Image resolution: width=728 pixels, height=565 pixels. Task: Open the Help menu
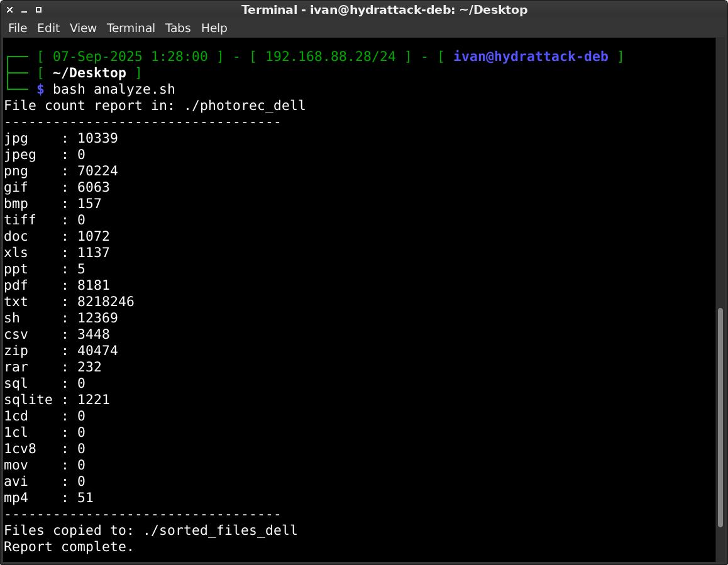coord(214,28)
